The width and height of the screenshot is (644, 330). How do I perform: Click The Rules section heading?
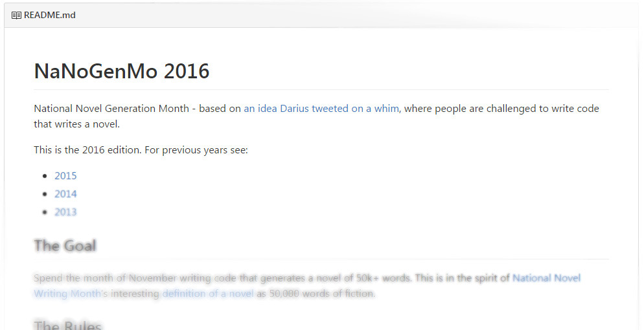click(x=68, y=325)
